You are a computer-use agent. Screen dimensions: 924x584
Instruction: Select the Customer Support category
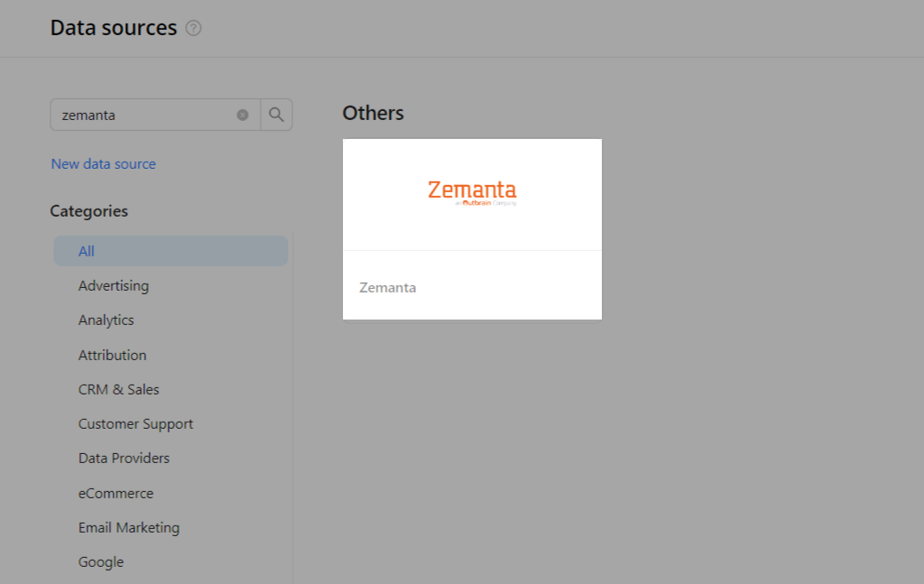point(135,423)
